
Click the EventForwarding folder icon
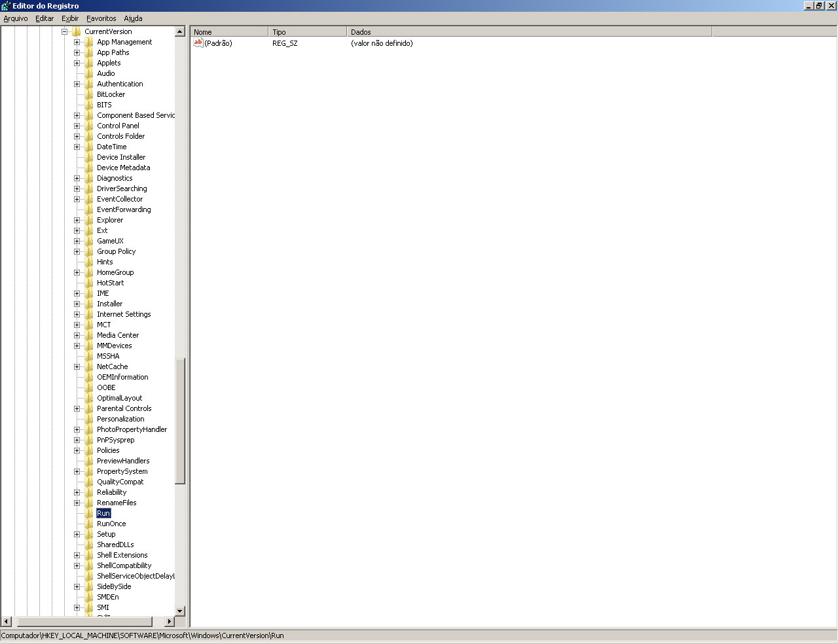click(x=89, y=209)
